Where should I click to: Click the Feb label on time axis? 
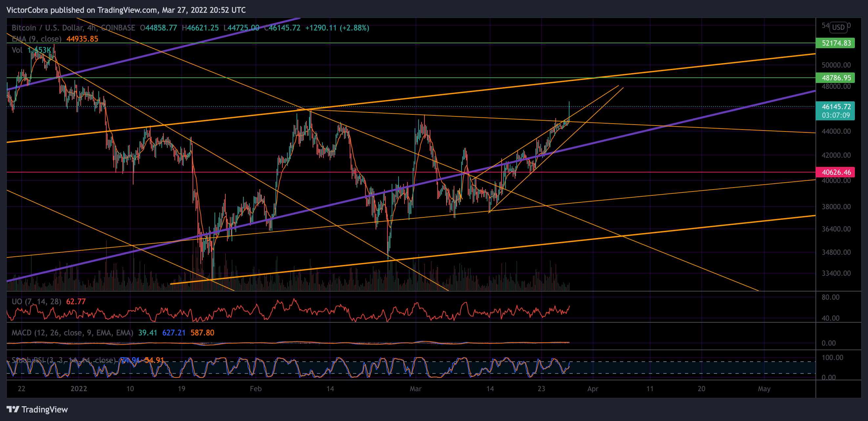point(256,389)
